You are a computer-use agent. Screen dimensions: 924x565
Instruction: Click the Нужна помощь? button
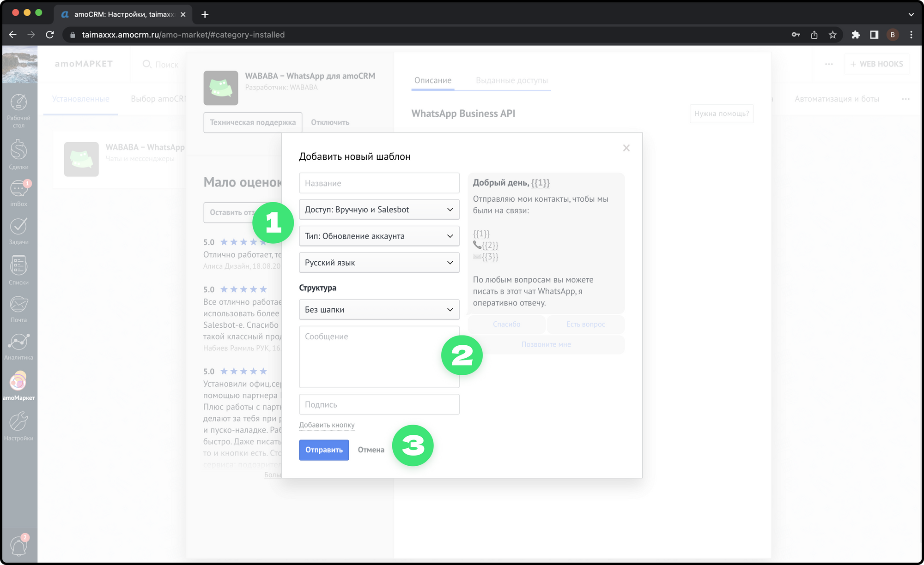click(x=722, y=114)
